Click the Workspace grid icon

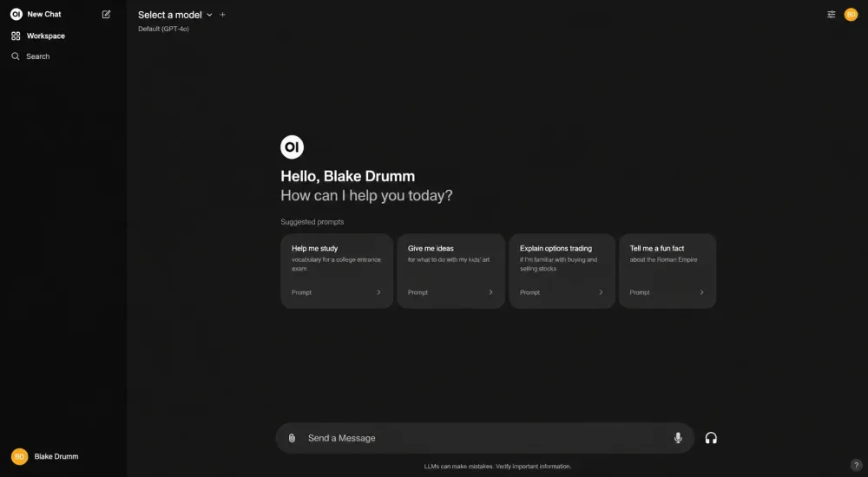pyautogui.click(x=16, y=36)
